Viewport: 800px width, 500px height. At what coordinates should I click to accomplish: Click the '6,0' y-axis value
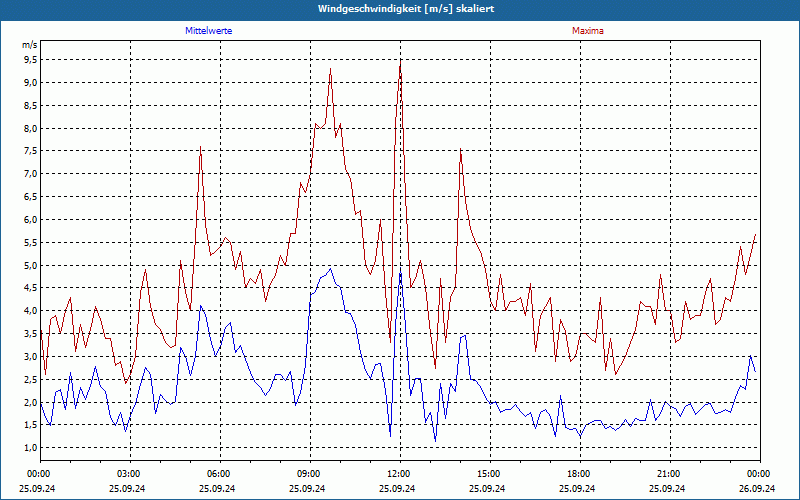tap(31, 219)
